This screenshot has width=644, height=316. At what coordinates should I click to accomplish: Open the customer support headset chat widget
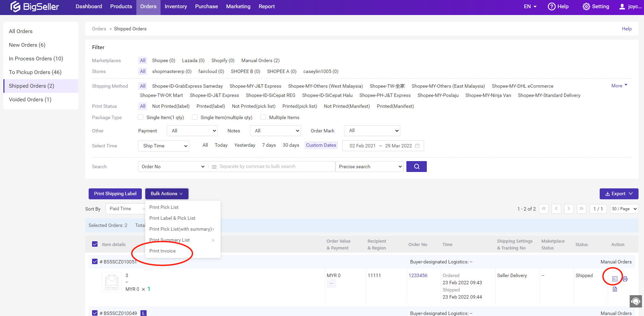pos(635,301)
